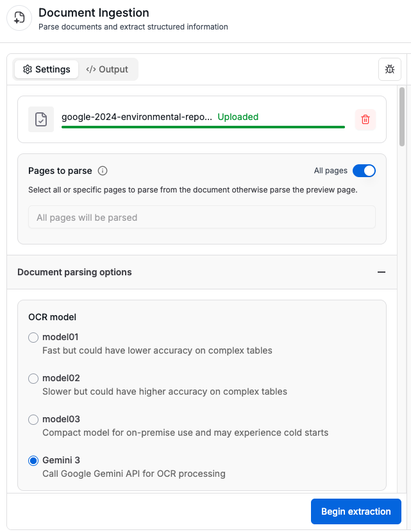The height and width of the screenshot is (532, 411).
Task: Click the green Uploaded status label
Action: coord(238,117)
